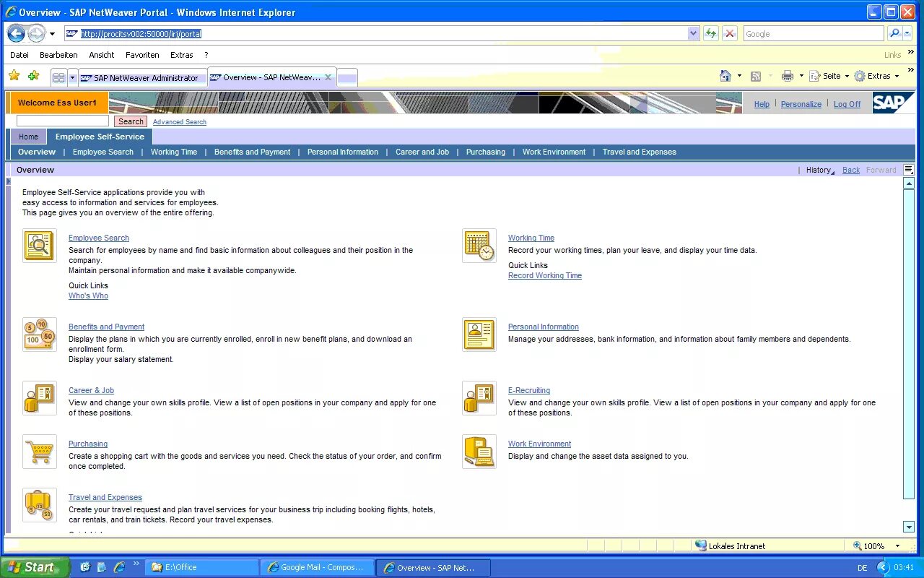
Task: Click the Personal Information ID-card icon
Action: [479, 334]
